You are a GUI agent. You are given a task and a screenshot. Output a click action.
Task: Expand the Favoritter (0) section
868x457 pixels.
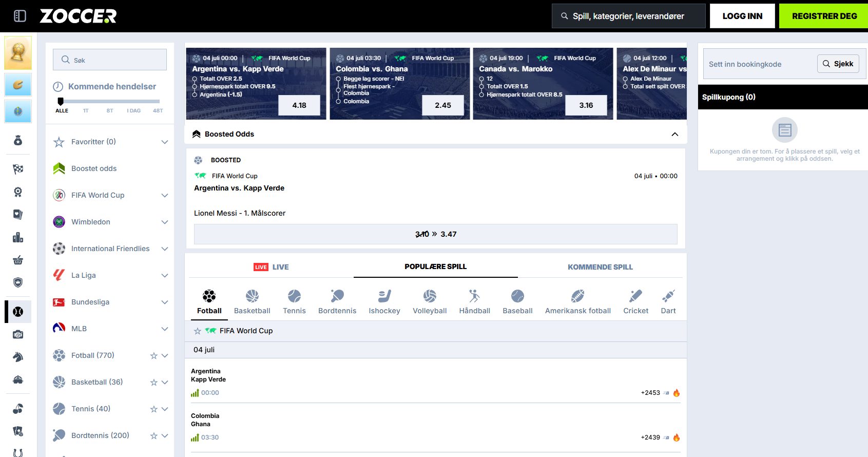164,142
